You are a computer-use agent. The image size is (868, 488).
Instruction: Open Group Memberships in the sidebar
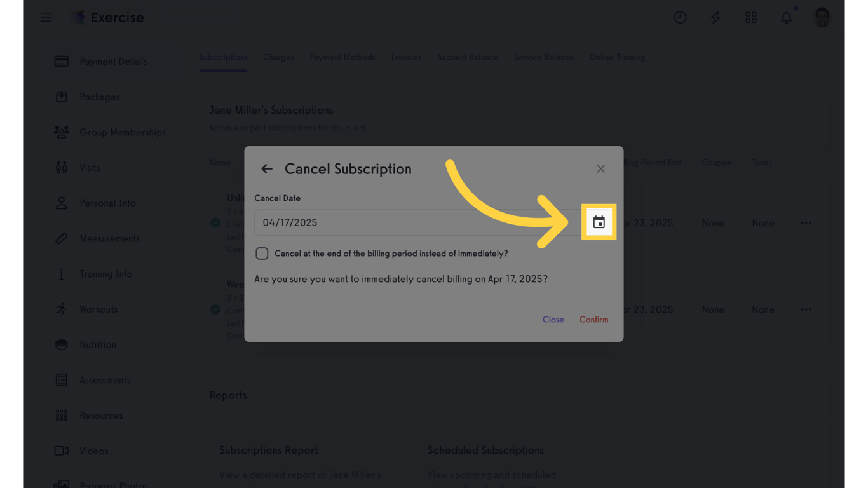pyautogui.click(x=122, y=132)
